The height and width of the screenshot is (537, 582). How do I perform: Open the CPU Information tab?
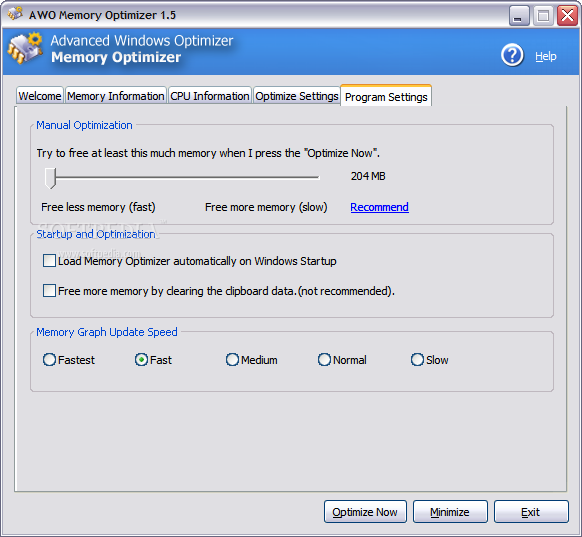coord(210,96)
